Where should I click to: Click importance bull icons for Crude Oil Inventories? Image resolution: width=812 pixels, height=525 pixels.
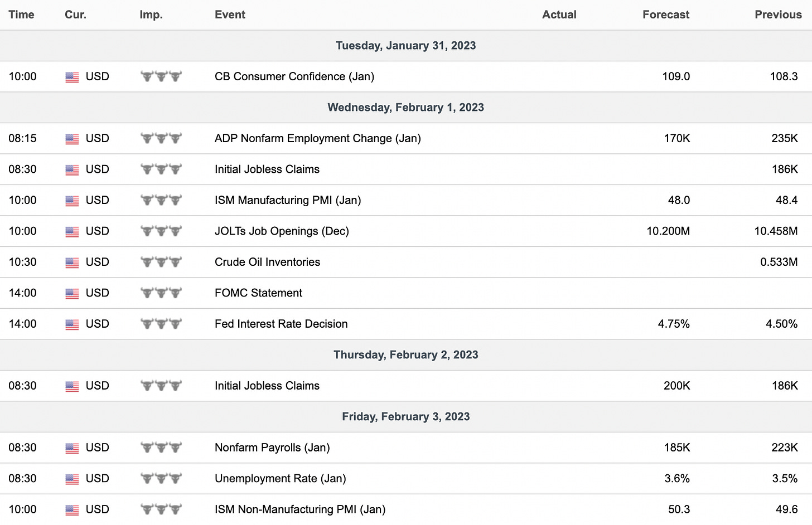click(161, 262)
